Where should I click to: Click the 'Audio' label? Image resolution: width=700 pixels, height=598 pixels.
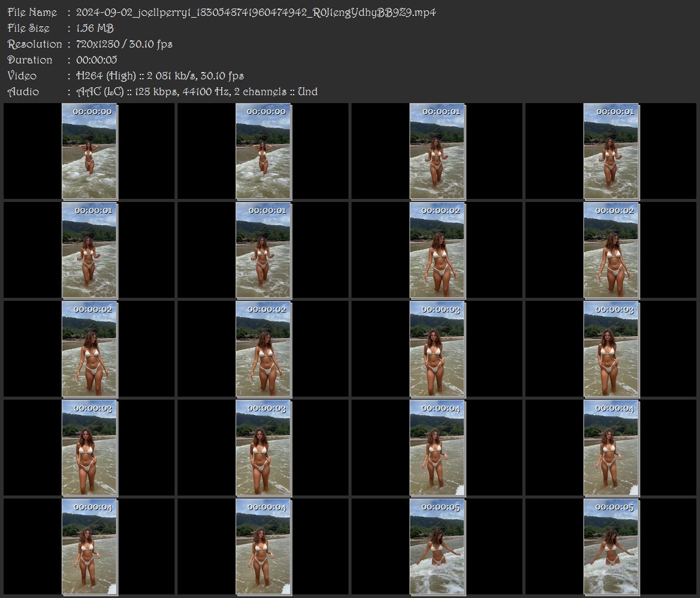[x=23, y=92]
